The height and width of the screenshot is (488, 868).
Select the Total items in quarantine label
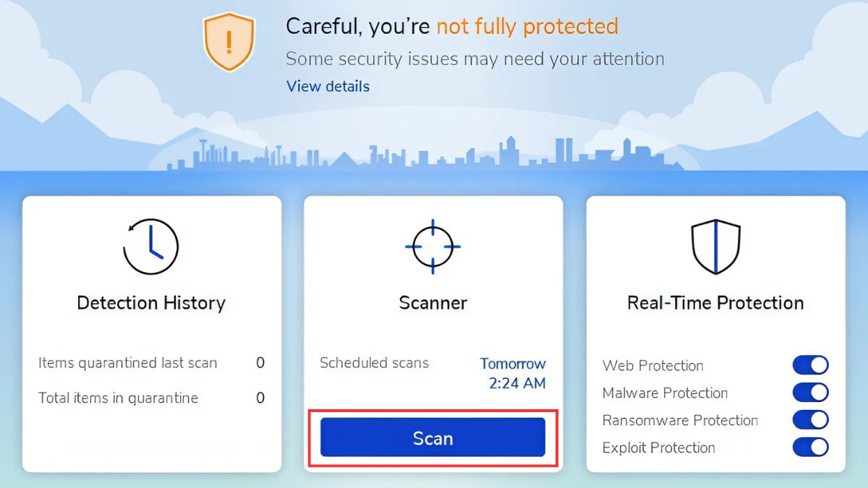pos(118,398)
